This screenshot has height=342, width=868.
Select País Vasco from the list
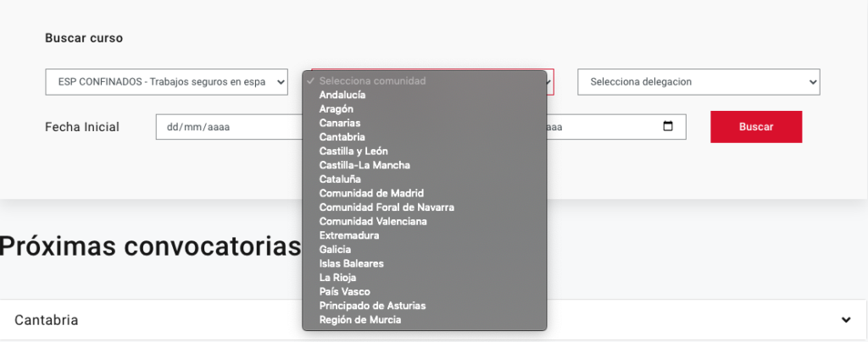tap(345, 291)
